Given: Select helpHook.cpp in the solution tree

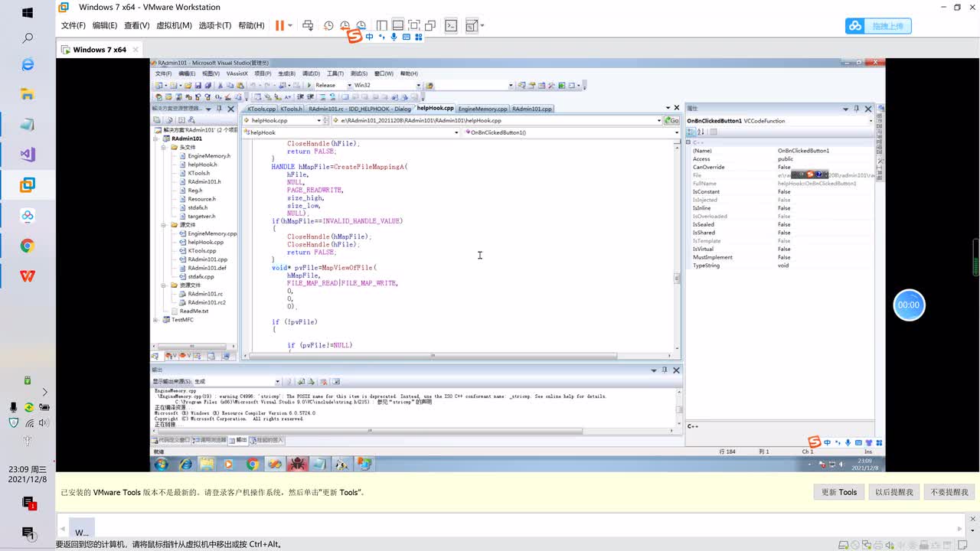Looking at the screenshot, I should coord(205,242).
